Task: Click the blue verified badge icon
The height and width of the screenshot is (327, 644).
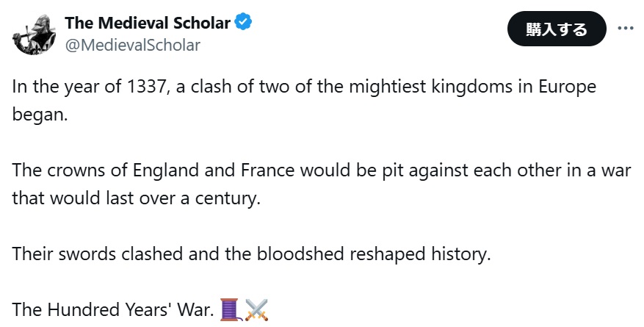Action: click(243, 22)
